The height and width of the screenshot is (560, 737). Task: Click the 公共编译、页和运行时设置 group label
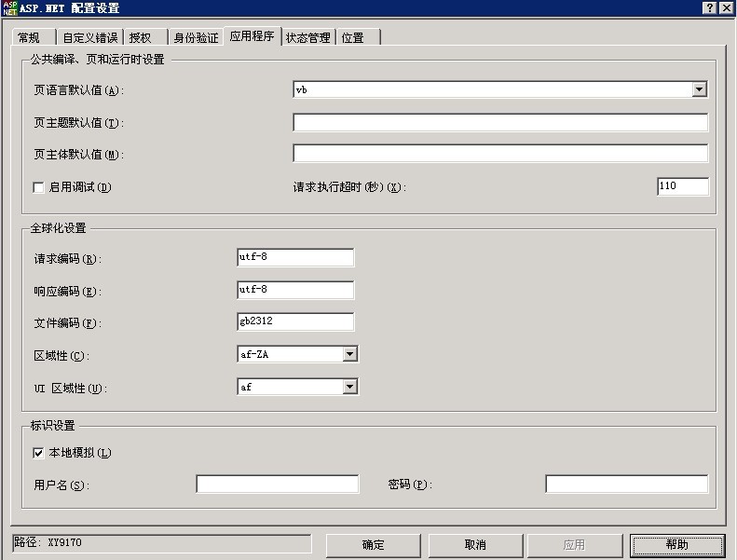pyautogui.click(x=97, y=60)
